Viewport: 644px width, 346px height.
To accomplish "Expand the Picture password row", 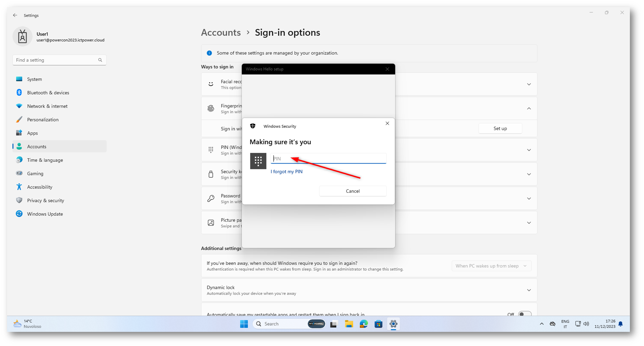I will [529, 222].
